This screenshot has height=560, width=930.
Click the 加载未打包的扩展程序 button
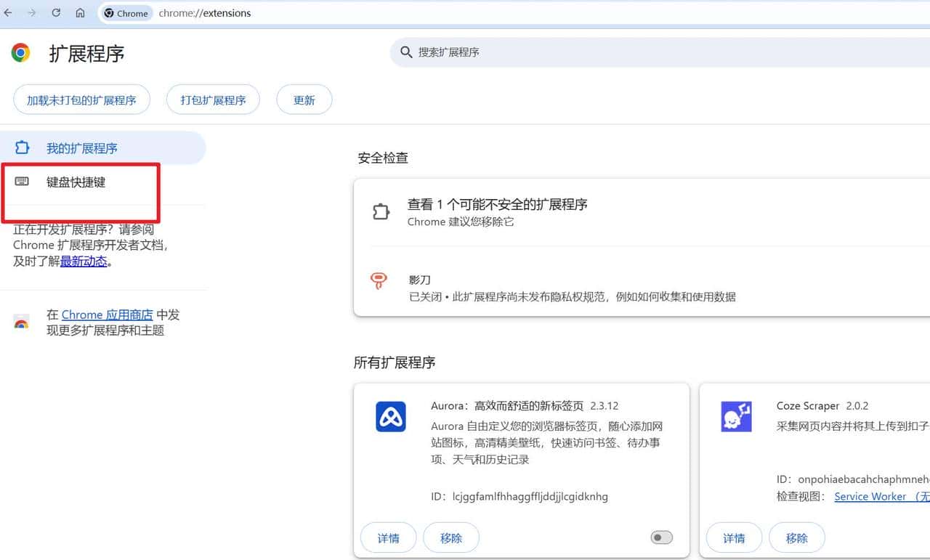pyautogui.click(x=81, y=100)
